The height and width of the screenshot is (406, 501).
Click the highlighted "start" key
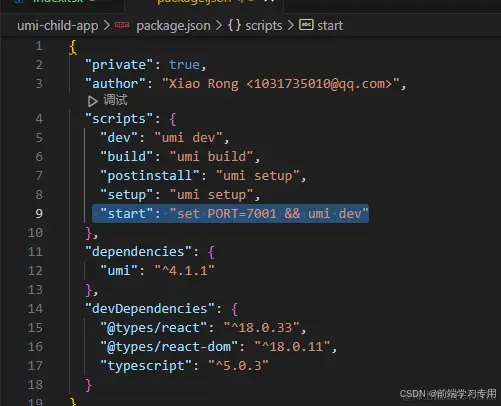127,214
